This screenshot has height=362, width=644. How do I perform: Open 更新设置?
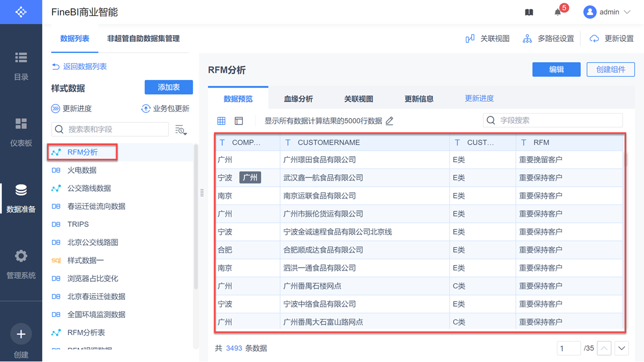pos(612,39)
